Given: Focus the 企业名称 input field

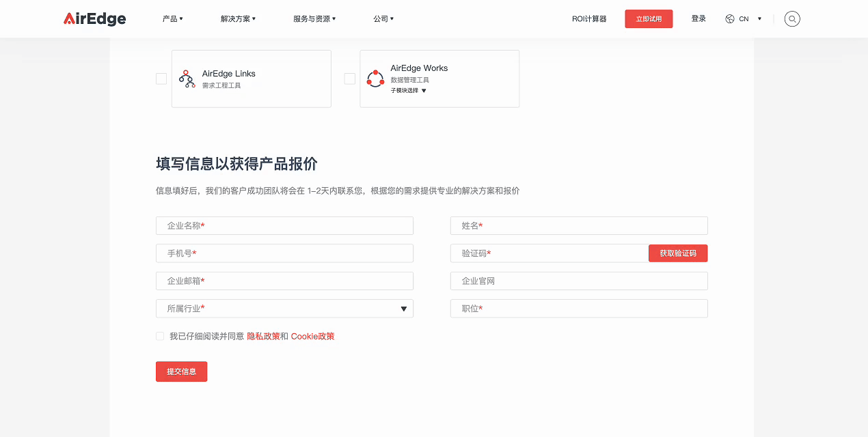Looking at the screenshot, I should pyautogui.click(x=284, y=225).
